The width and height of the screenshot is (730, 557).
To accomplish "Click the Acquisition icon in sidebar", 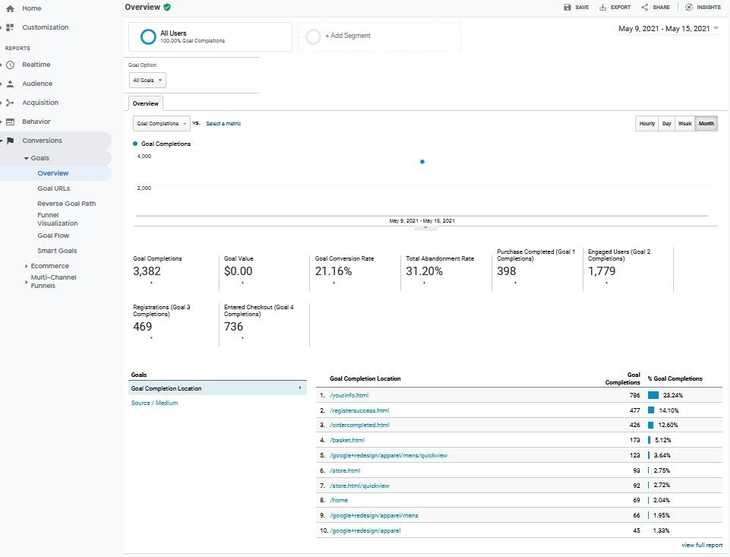I will coord(10,103).
